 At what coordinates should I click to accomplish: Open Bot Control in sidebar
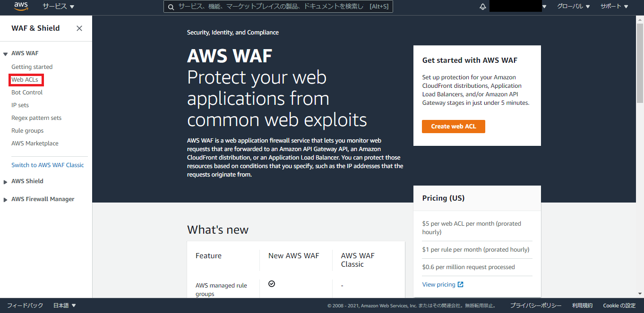(27, 93)
